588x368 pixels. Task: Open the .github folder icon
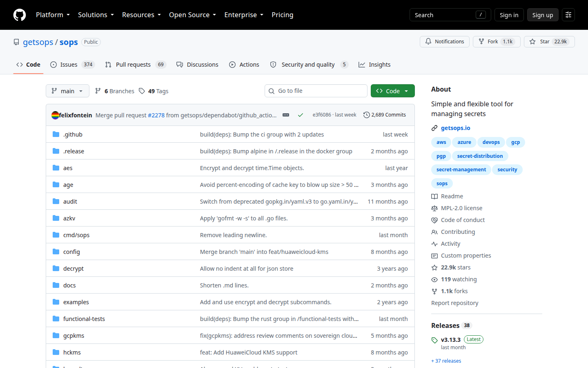(x=56, y=135)
